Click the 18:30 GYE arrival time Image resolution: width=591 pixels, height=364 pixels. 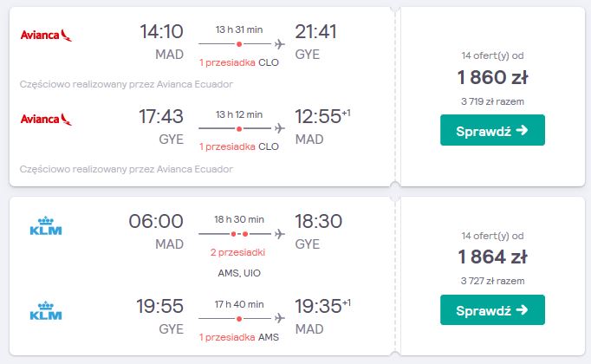(319, 222)
